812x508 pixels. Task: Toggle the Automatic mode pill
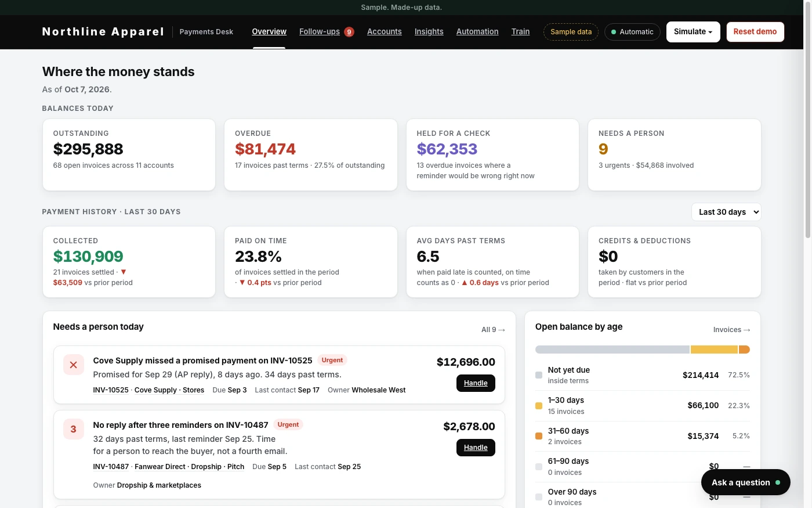[632, 32]
